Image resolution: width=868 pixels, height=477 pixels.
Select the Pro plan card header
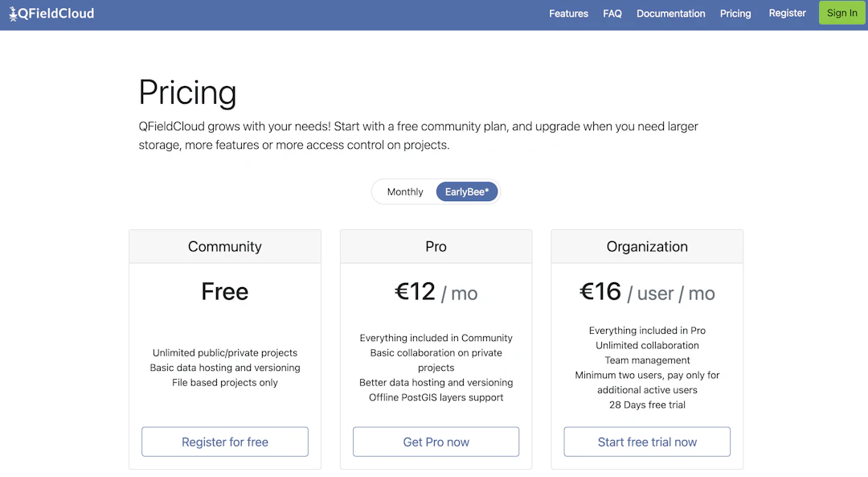click(x=436, y=246)
